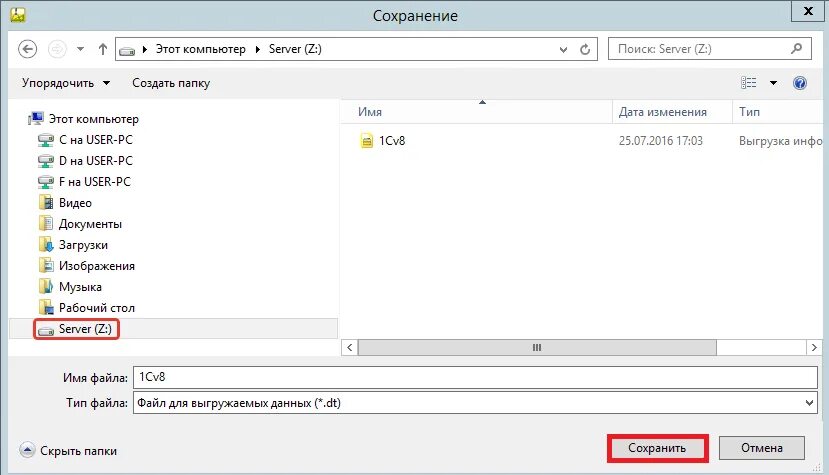Select 'Server (Z:)' in the address path
The image size is (829, 475).
tap(295, 49)
